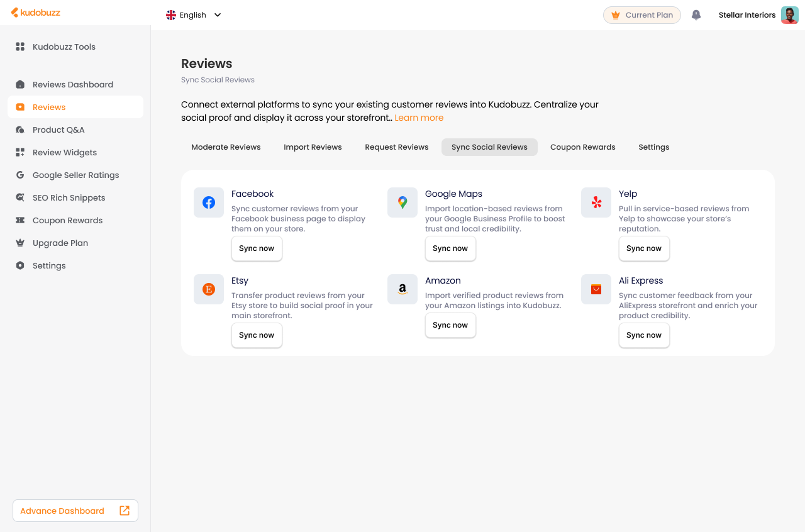Click the Etsy card title
This screenshot has width=805, height=532.
tap(240, 280)
